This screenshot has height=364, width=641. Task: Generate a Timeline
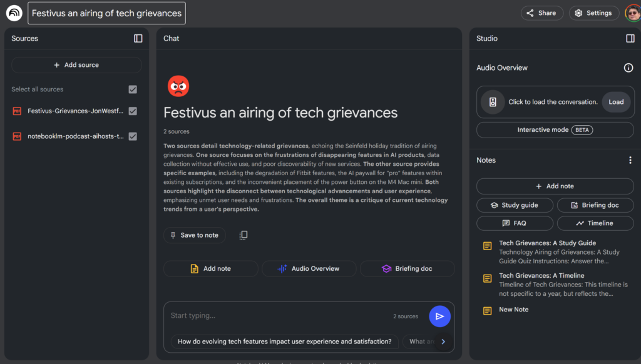595,223
